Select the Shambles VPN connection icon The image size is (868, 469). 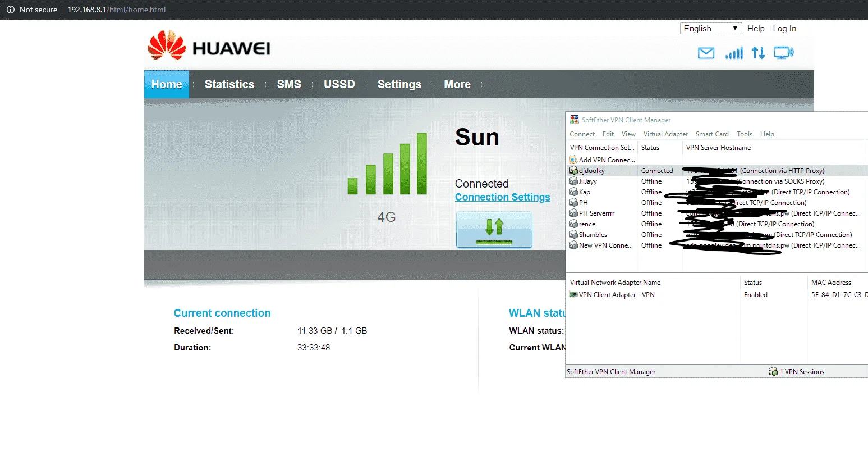573,235
